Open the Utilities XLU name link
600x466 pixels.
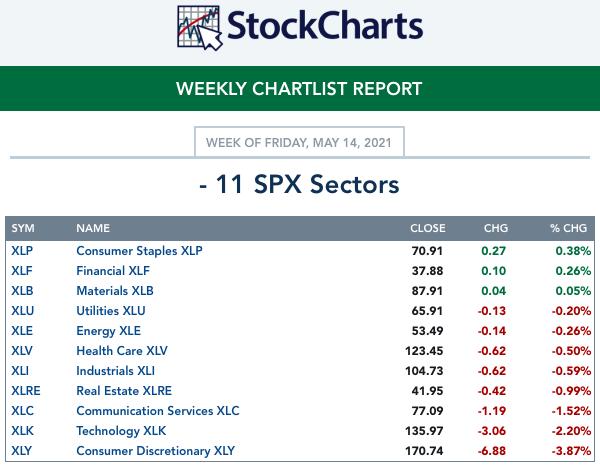(111, 310)
